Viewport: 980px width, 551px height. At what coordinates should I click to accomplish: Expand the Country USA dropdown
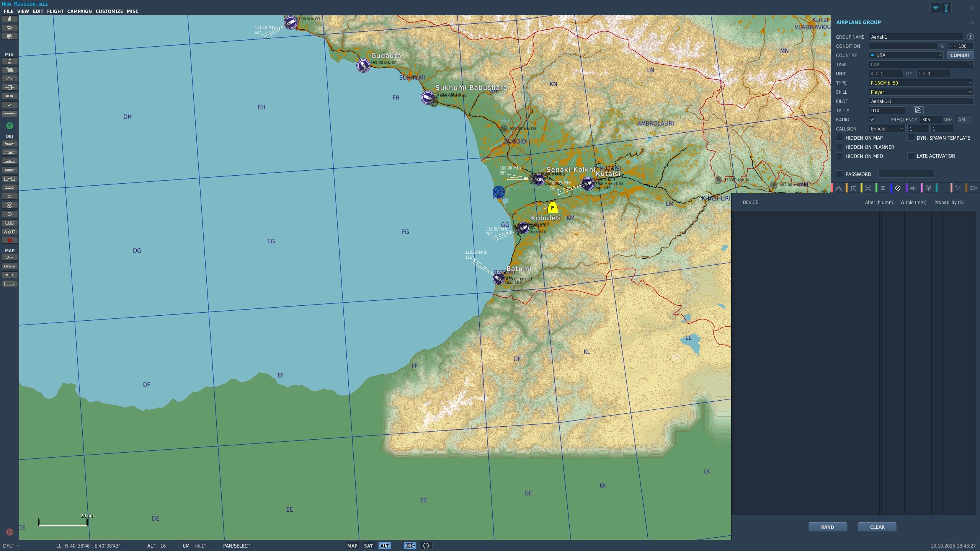(x=905, y=55)
